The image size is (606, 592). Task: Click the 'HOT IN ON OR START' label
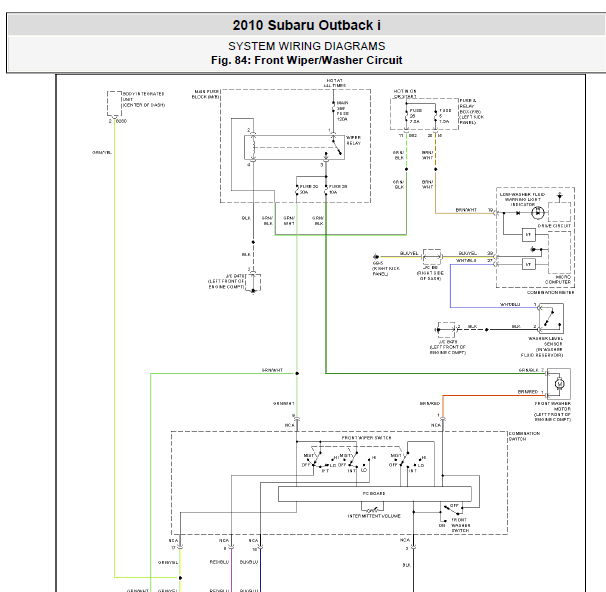point(405,94)
